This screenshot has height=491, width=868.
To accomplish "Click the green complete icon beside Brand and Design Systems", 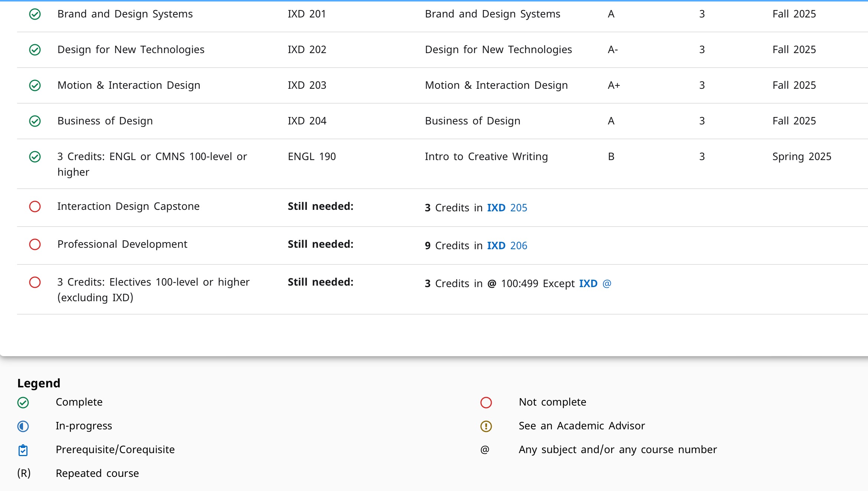I will (x=35, y=14).
